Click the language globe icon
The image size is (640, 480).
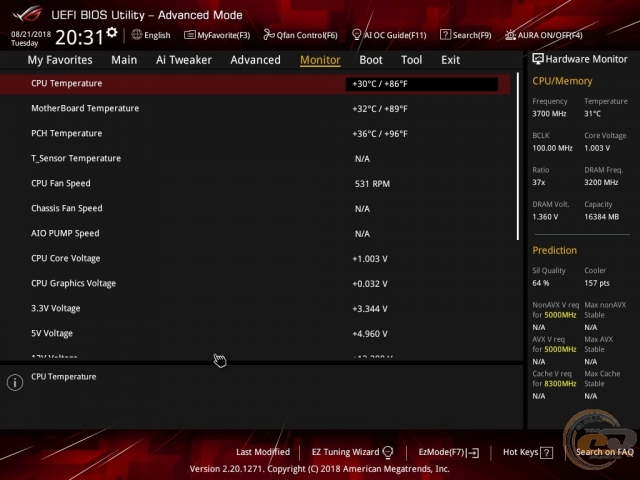pos(137,35)
